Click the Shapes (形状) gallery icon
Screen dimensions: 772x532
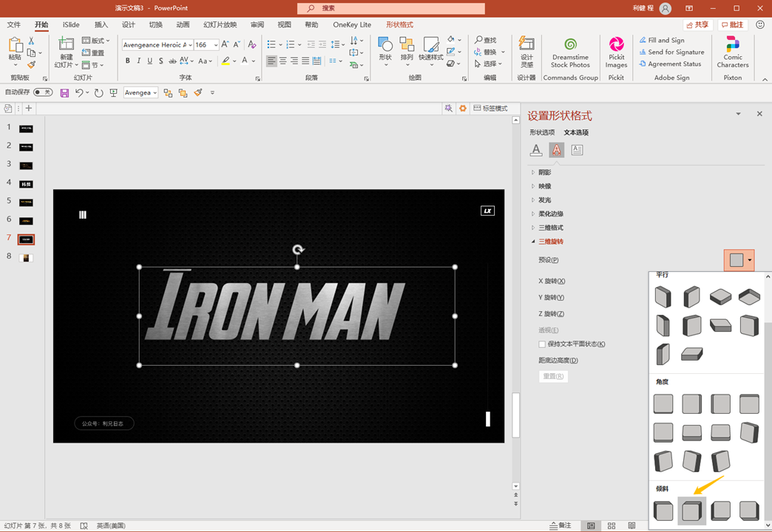pos(385,45)
